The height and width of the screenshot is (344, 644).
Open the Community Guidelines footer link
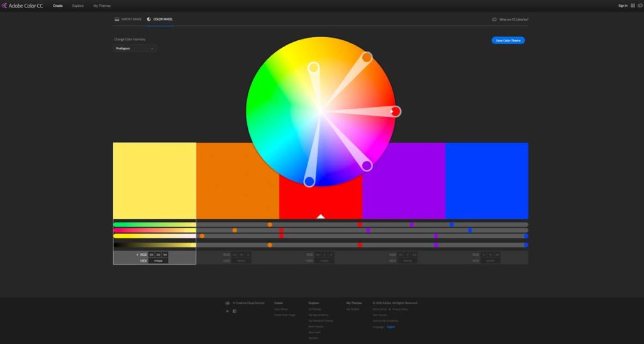386,321
